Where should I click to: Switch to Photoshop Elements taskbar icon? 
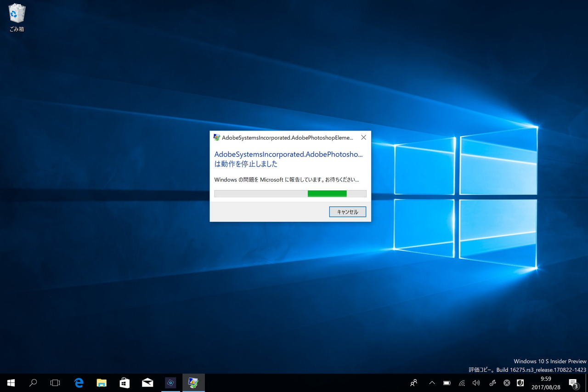(x=170, y=383)
